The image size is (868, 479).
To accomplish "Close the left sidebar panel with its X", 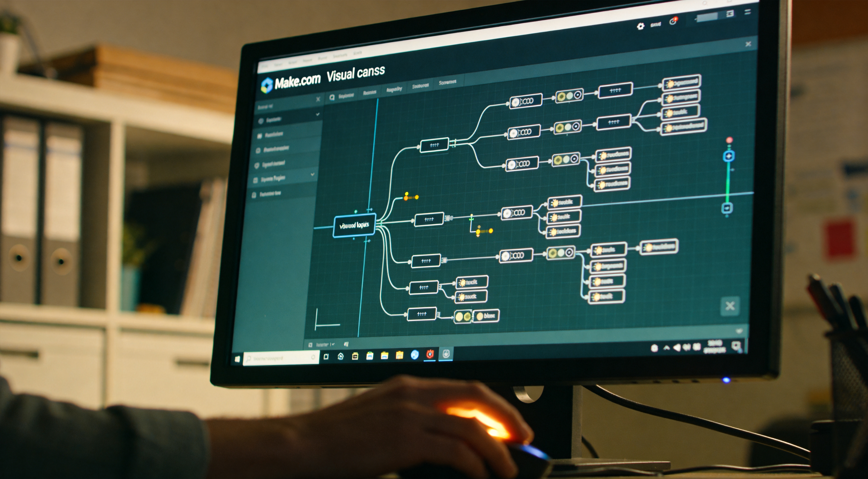I will [x=318, y=99].
